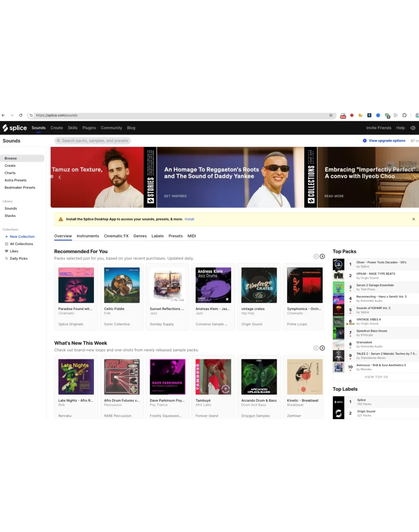Viewport: 419px width, 532px height.
Task: Click the search packs, samples, and presets field
Action: (x=94, y=141)
